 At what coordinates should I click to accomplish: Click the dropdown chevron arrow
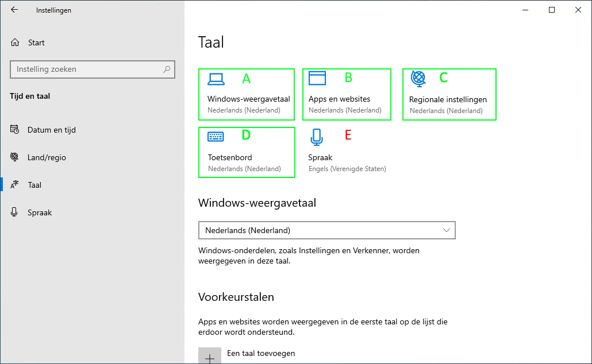(x=446, y=230)
